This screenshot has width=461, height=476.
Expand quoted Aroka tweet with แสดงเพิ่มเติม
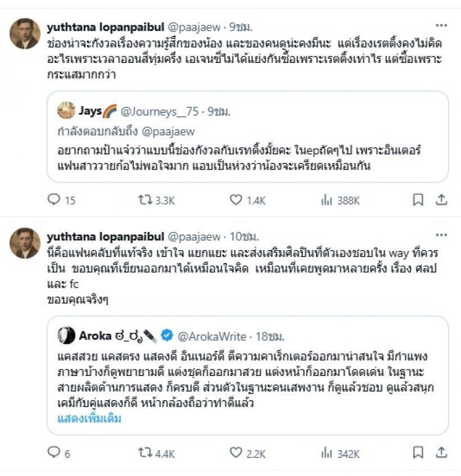[89, 418]
